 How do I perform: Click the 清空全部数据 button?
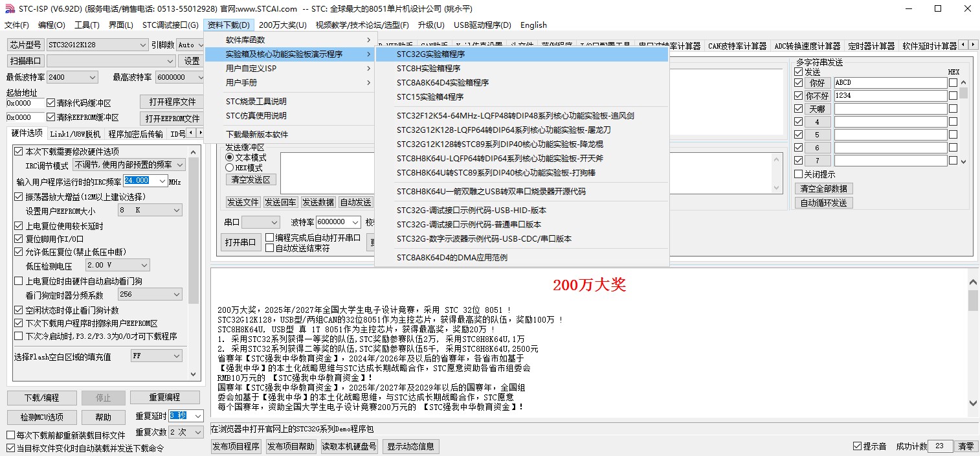click(x=823, y=188)
